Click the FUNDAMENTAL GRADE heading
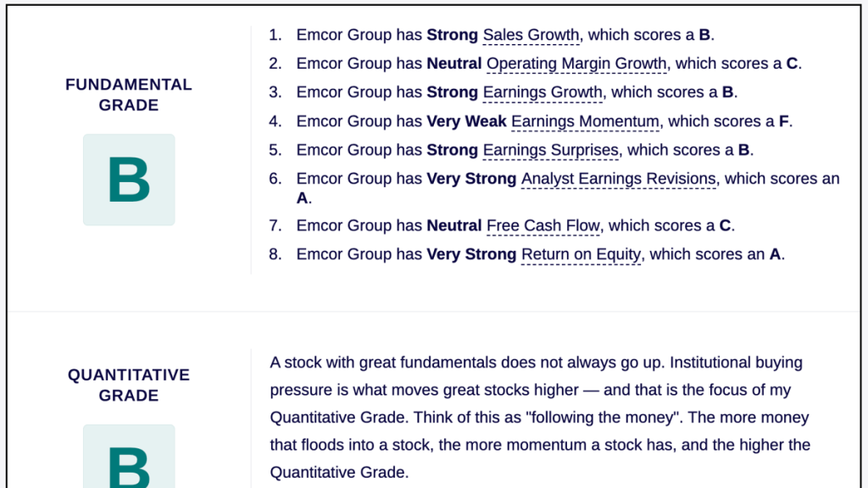This screenshot has width=868, height=488. coord(129,95)
